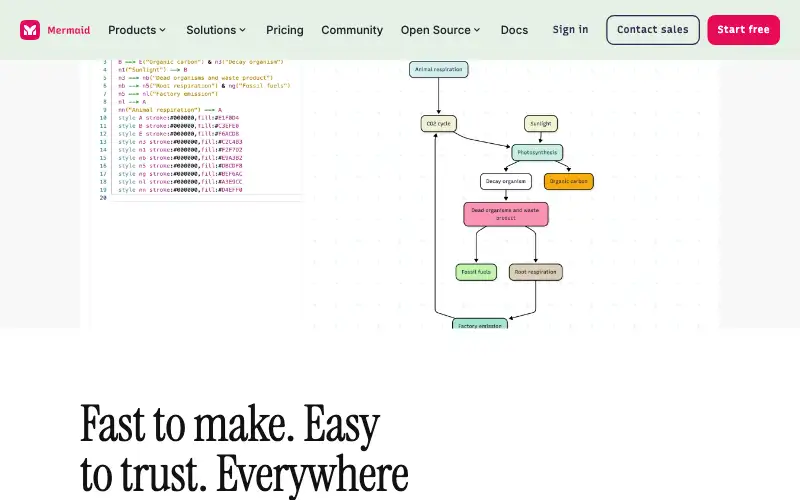Click code line with nn("Animal respiration")
Viewport: 800px width, 500px height.
point(170,110)
